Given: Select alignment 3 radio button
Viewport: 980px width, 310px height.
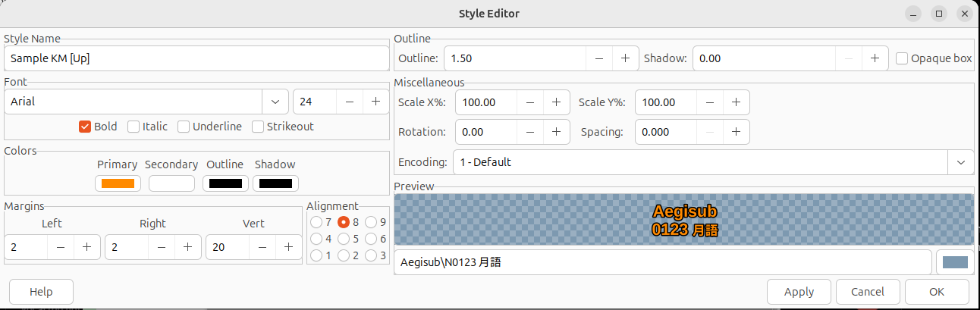Looking at the screenshot, I should [371, 255].
